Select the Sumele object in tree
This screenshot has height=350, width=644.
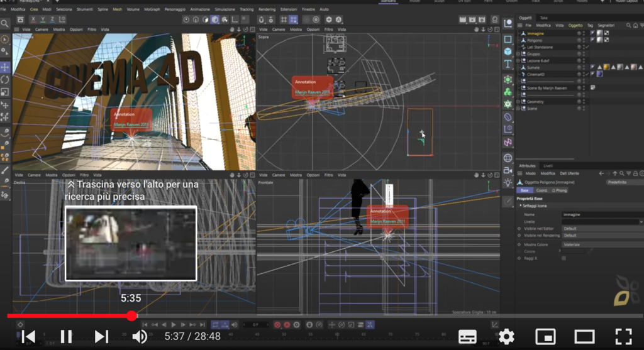(533, 68)
